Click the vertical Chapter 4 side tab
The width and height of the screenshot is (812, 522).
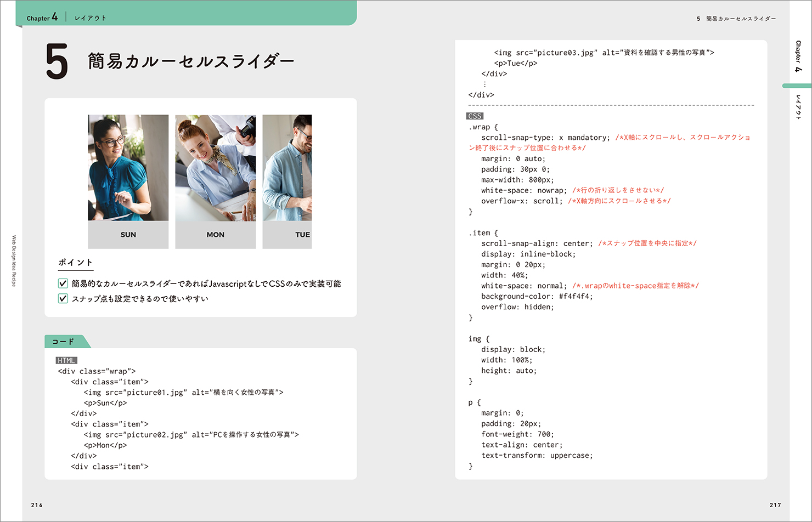(798, 56)
